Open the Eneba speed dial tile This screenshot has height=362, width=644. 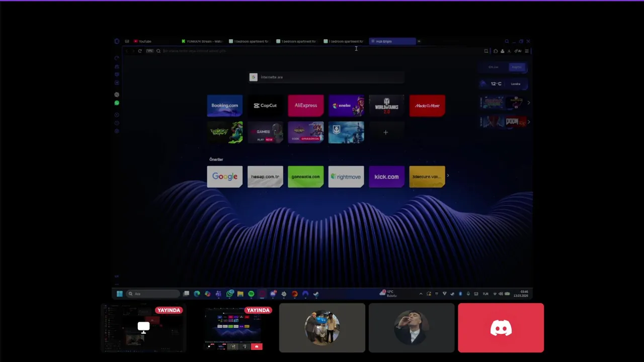(x=346, y=106)
